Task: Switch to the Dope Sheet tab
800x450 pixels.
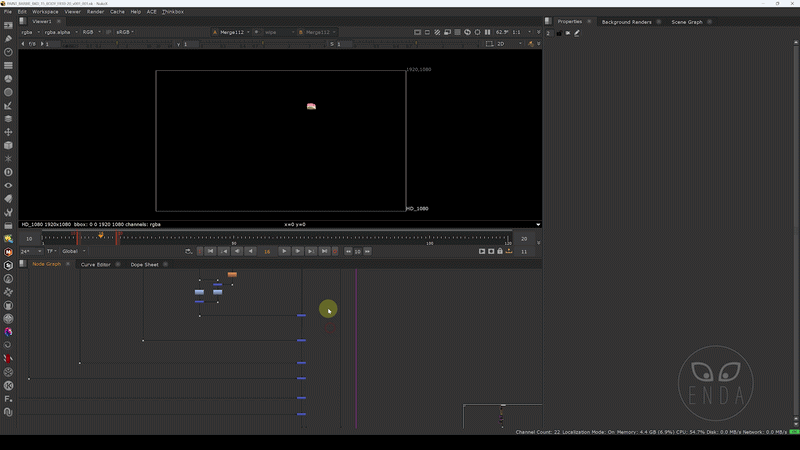Action: pyautogui.click(x=144, y=264)
